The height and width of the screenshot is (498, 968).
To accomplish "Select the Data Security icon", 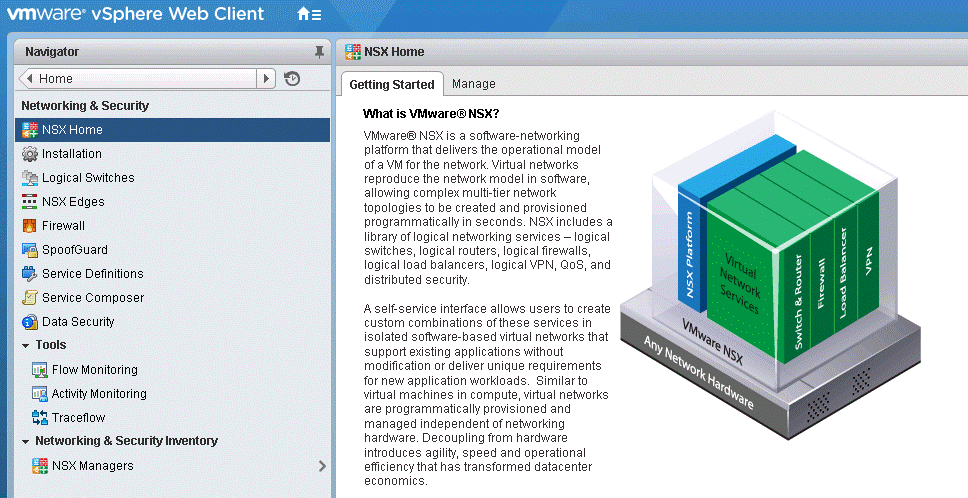I will point(29,322).
